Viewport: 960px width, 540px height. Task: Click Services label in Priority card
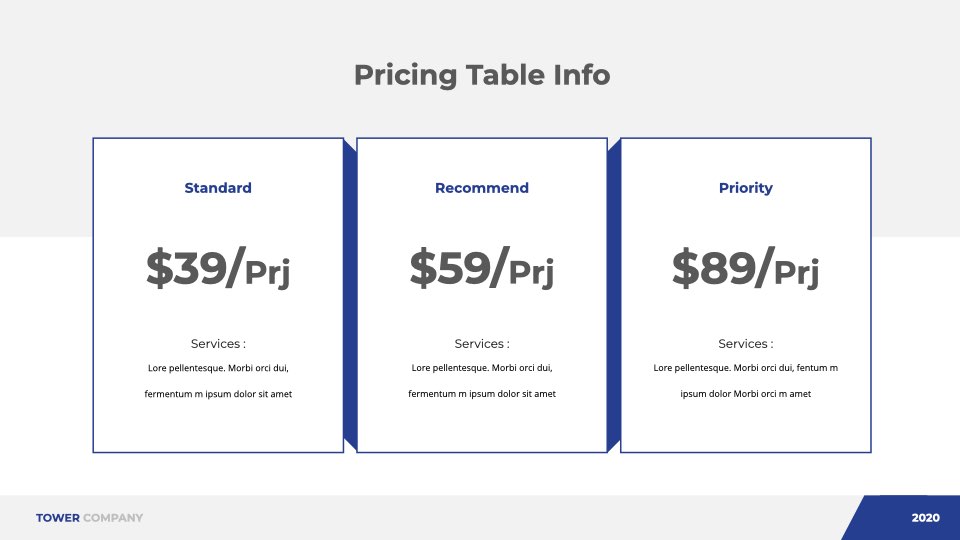tap(746, 344)
